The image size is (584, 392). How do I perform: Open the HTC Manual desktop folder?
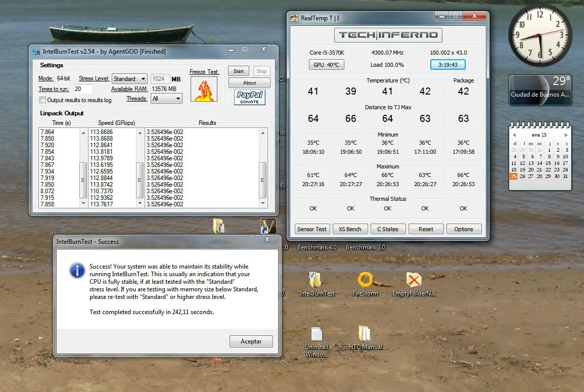(365, 333)
